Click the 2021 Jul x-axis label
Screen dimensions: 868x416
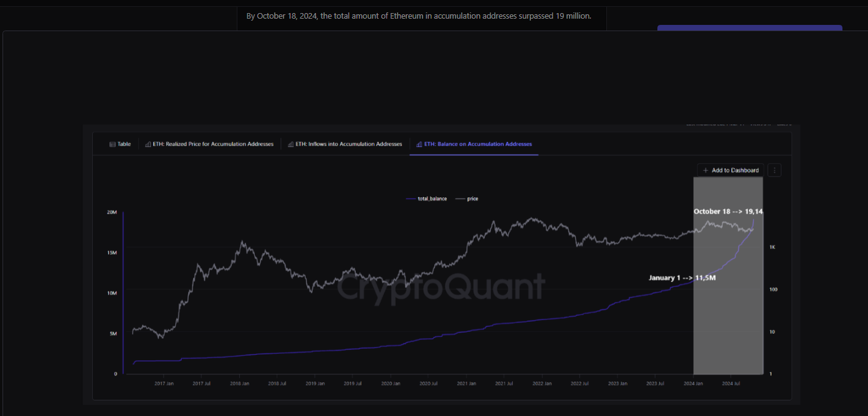(504, 384)
